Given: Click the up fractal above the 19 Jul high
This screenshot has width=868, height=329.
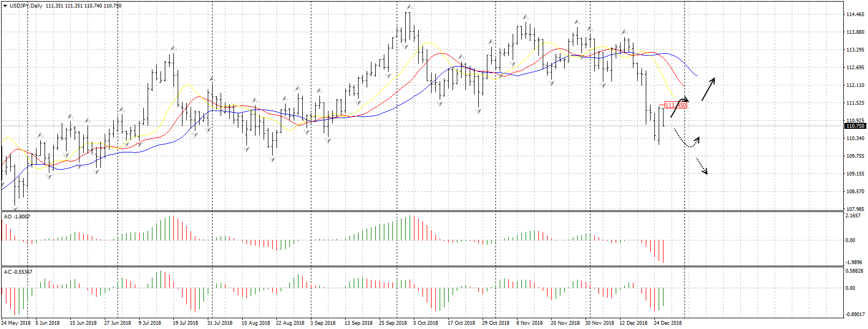Looking at the screenshot, I should pyautogui.click(x=173, y=48).
